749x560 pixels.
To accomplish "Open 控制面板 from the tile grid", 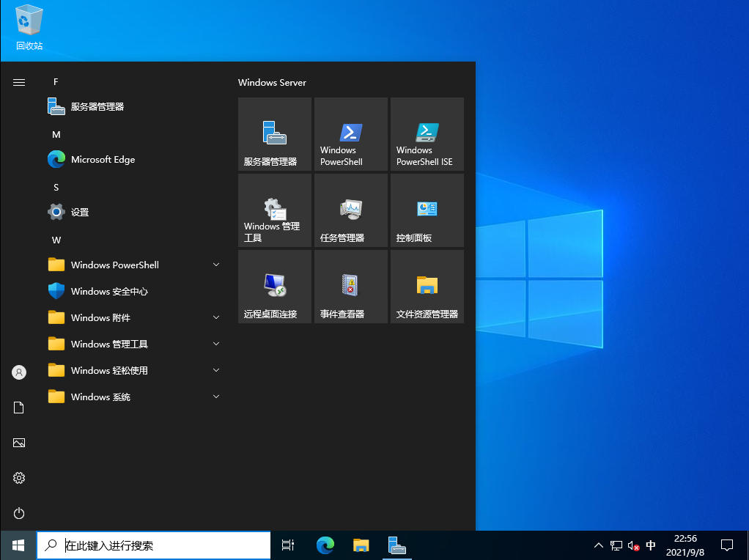I will tap(427, 210).
